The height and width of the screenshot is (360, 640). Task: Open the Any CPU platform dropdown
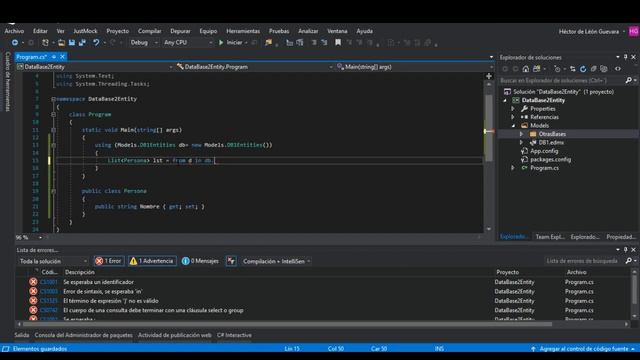[188, 42]
